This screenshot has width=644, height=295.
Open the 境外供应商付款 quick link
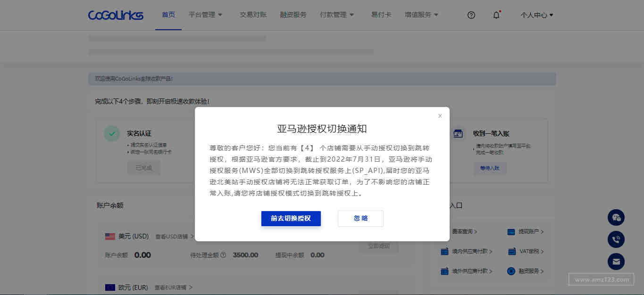point(472,271)
